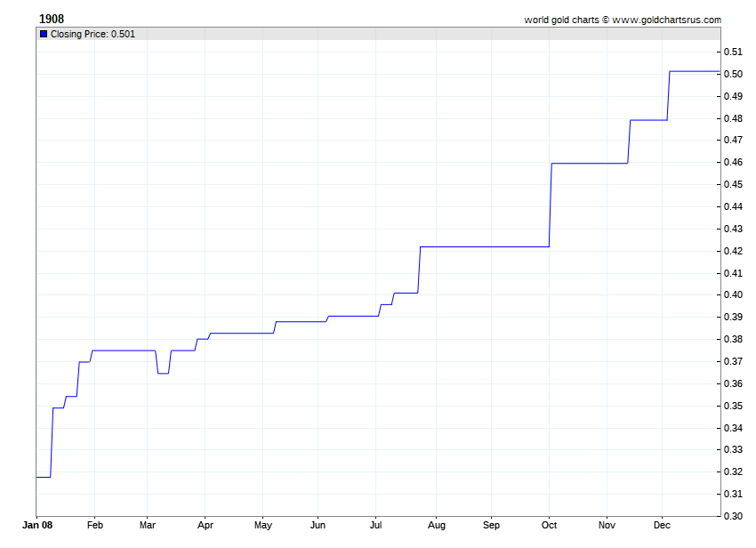Click the blue Closing Price legend square
This screenshot has height=548, width=756.
pyautogui.click(x=44, y=34)
